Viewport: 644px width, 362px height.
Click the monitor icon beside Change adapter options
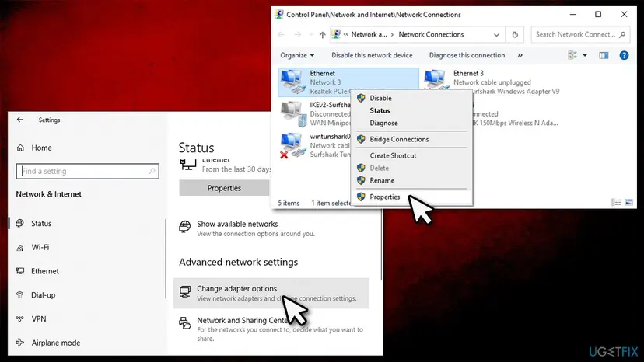tap(185, 291)
